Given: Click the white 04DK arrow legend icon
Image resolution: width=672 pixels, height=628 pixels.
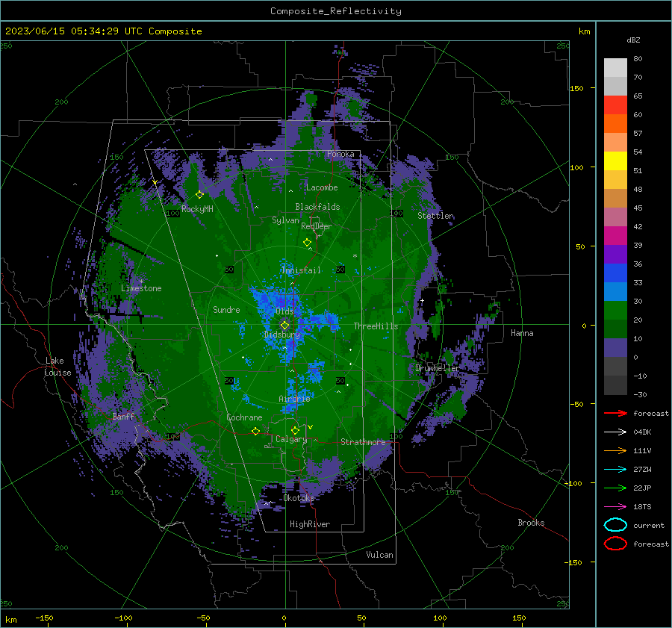Looking at the screenshot, I should [x=615, y=432].
